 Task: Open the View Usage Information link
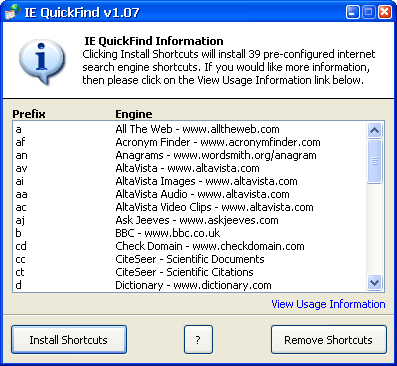tap(328, 304)
